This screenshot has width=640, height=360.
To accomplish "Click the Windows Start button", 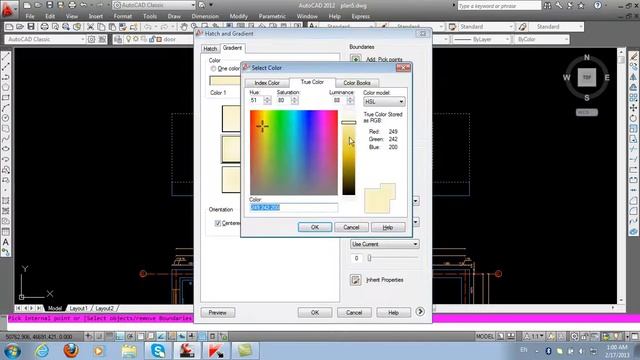I will [12, 351].
